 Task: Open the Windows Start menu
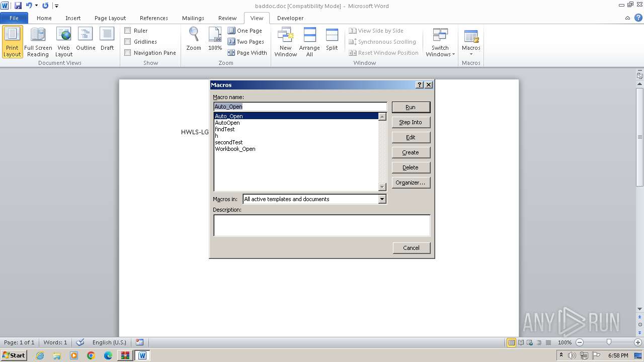[14, 355]
